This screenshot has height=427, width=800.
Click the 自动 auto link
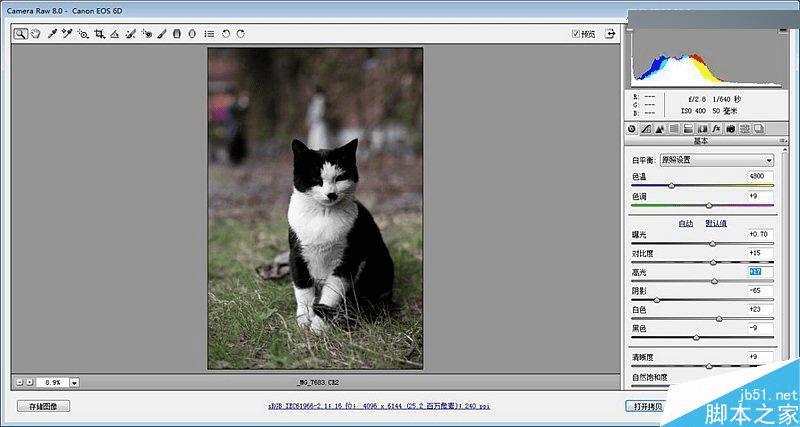[686, 223]
